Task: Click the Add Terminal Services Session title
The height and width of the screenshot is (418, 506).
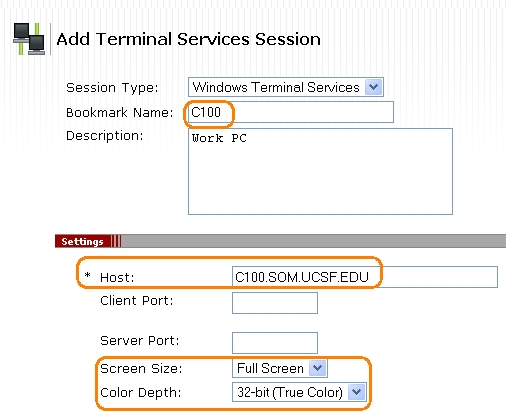Action: [x=189, y=39]
